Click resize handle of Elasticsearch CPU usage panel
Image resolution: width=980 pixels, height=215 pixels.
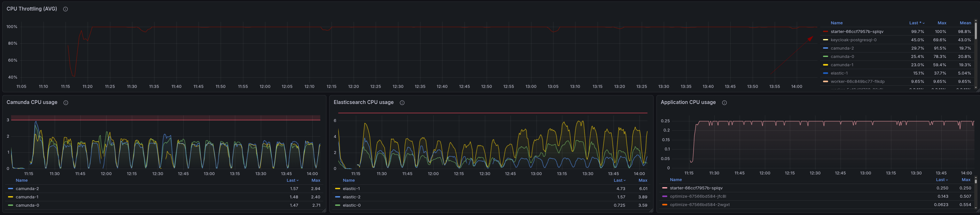(x=651, y=211)
